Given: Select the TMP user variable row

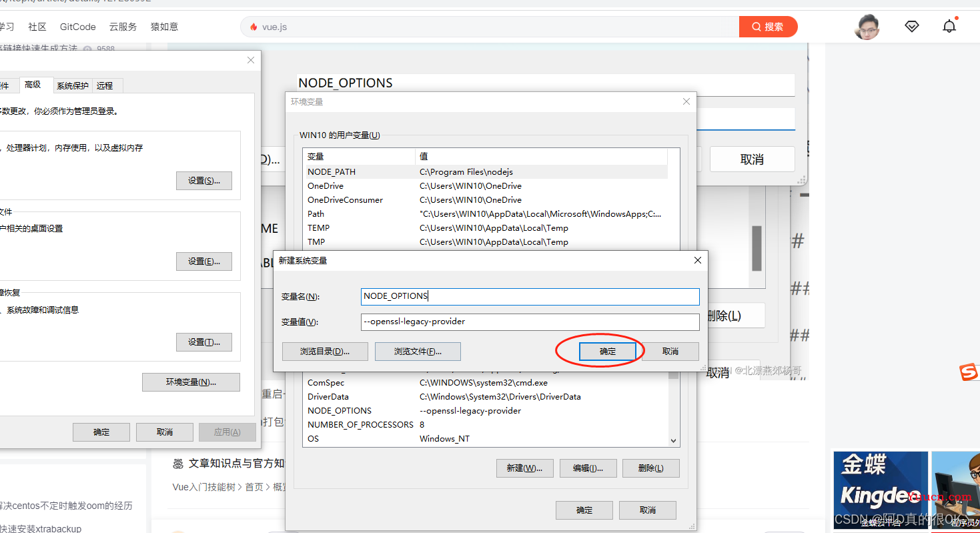Looking at the screenshot, I should coord(485,241).
